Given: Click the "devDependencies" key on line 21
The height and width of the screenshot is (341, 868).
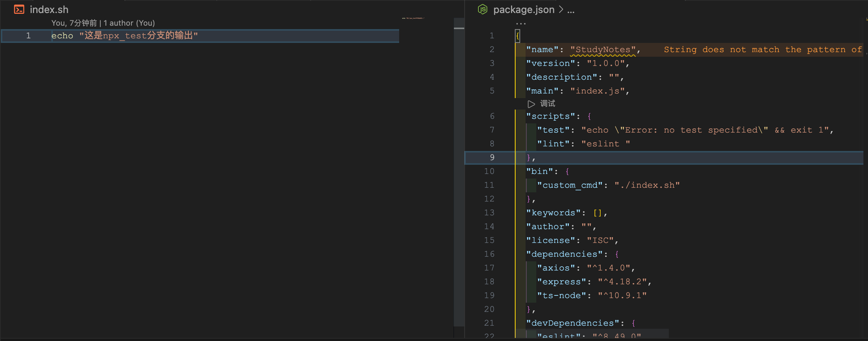Looking at the screenshot, I should tap(573, 323).
